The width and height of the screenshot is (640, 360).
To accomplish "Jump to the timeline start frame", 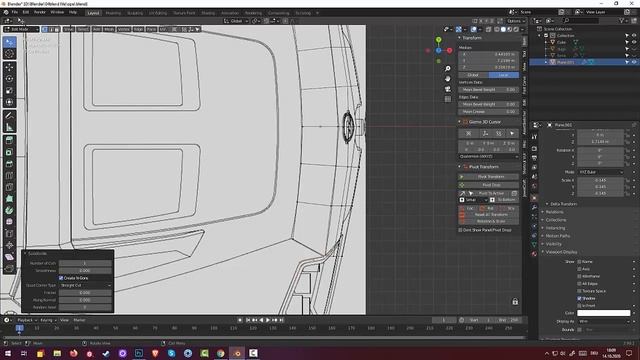I will [248, 320].
